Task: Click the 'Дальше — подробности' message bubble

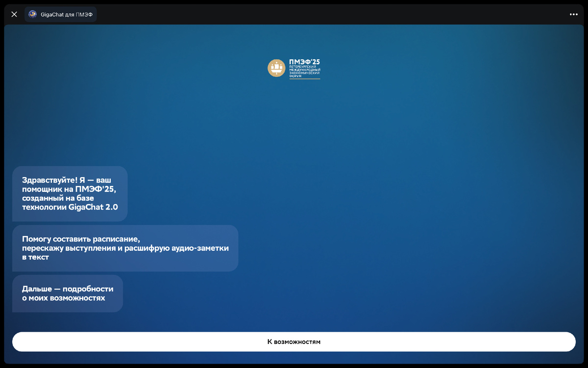Action: click(x=68, y=293)
